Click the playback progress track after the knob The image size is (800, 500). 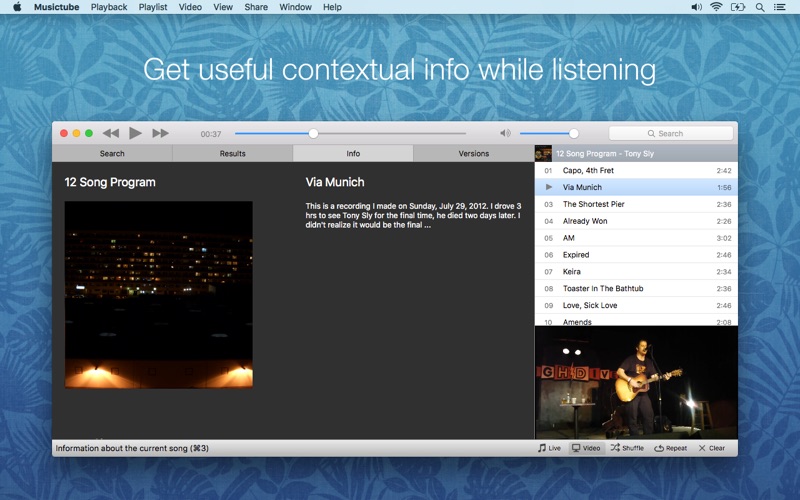pyautogui.click(x=392, y=134)
